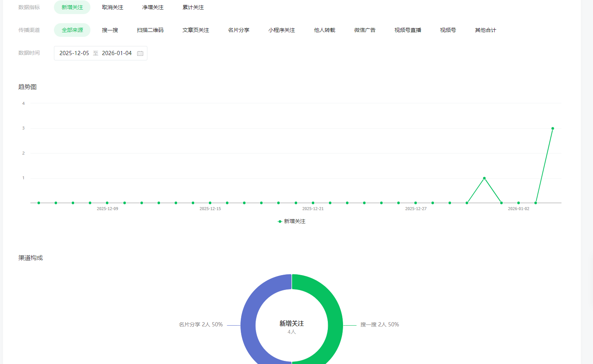Image resolution: width=593 pixels, height=364 pixels.
Task: Filter channel by 搜一搜
Action: [x=110, y=30]
